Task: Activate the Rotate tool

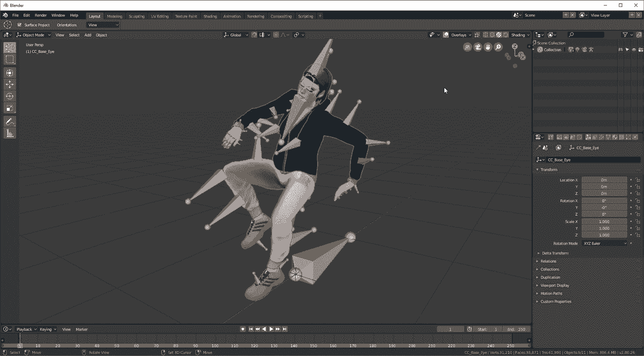Action: (10, 96)
